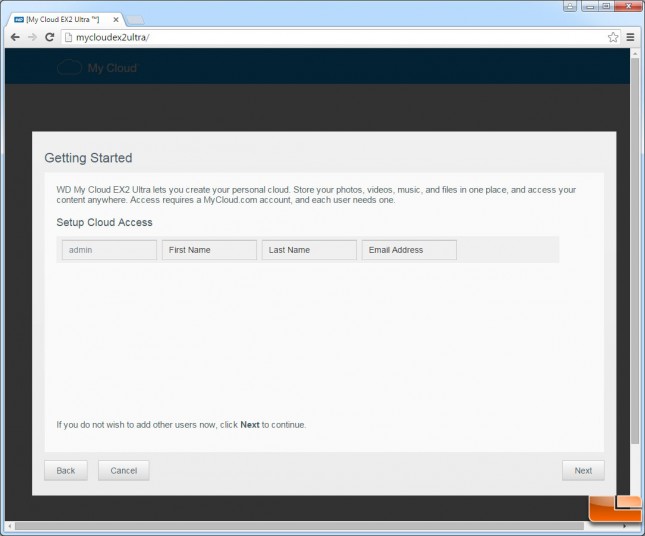Click the Getting Started heading
The width and height of the screenshot is (645, 536).
pyautogui.click(x=88, y=158)
